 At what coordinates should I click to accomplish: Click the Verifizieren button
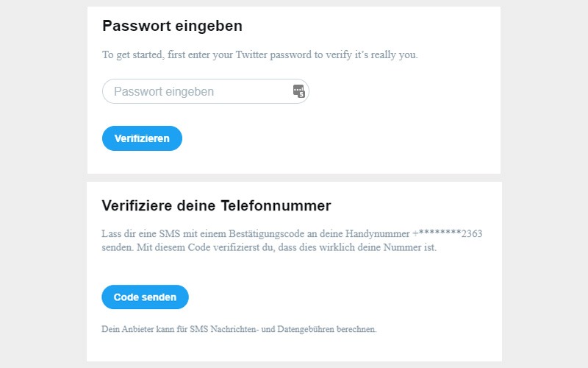pyautogui.click(x=142, y=138)
